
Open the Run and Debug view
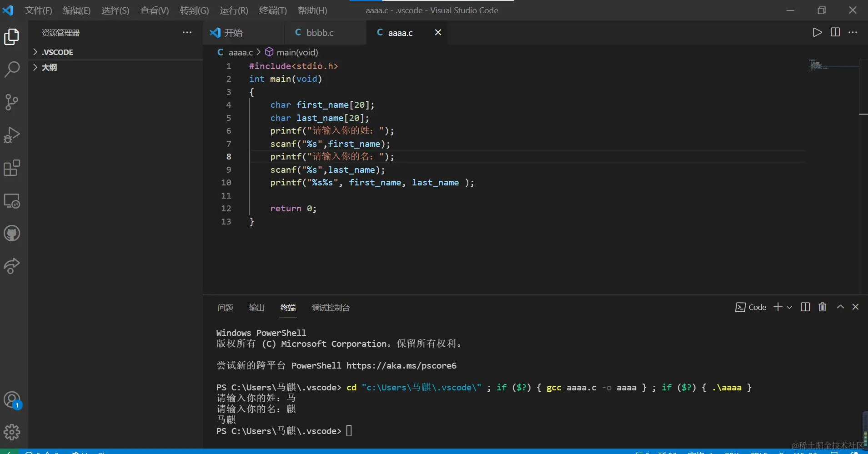click(x=12, y=134)
